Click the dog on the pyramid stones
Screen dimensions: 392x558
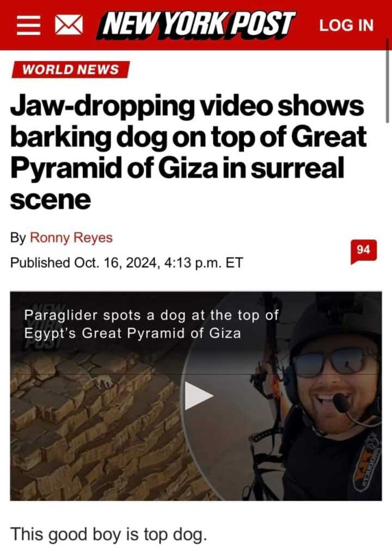(x=103, y=382)
